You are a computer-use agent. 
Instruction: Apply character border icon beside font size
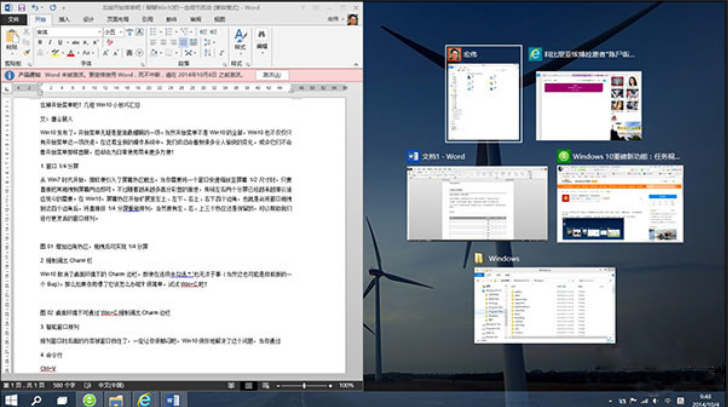[x=139, y=32]
